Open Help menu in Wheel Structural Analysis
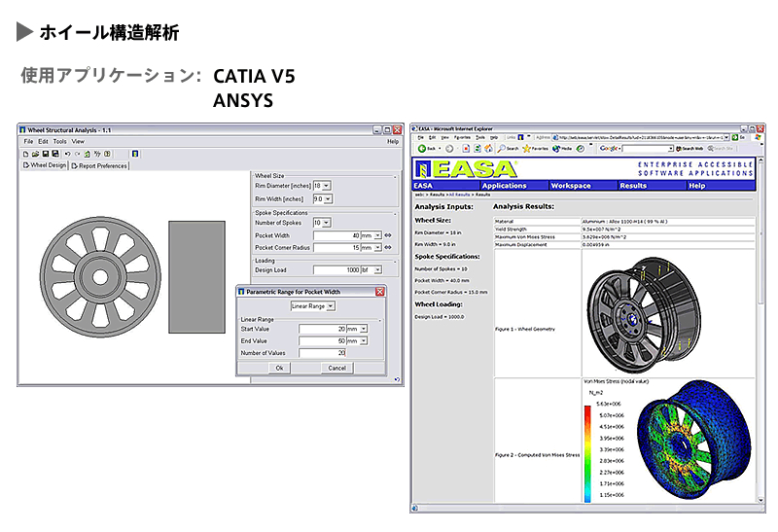The image size is (778, 532). (x=393, y=141)
